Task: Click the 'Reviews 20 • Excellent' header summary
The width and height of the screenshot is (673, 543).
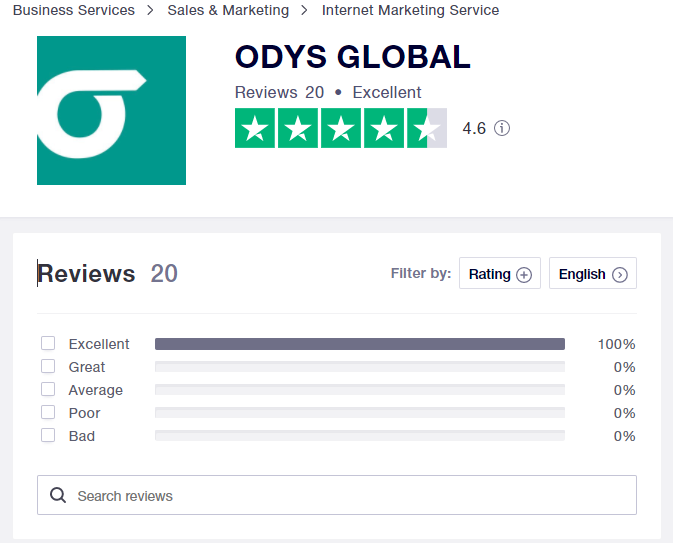Action: (328, 92)
